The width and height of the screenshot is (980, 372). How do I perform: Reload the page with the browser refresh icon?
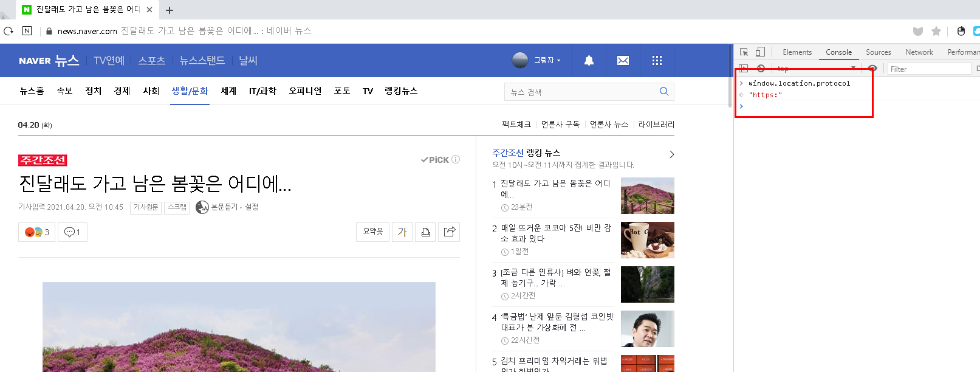tap(9, 31)
